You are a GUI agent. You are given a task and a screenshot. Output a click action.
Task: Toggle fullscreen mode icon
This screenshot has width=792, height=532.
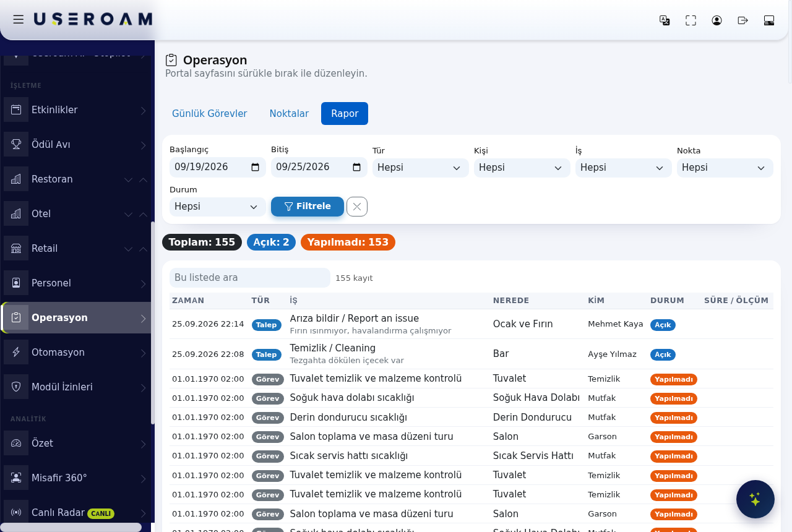[x=691, y=20]
